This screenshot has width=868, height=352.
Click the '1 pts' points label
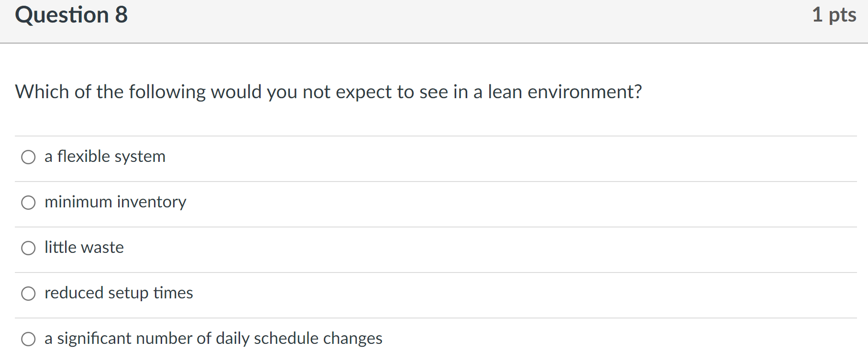tap(834, 15)
